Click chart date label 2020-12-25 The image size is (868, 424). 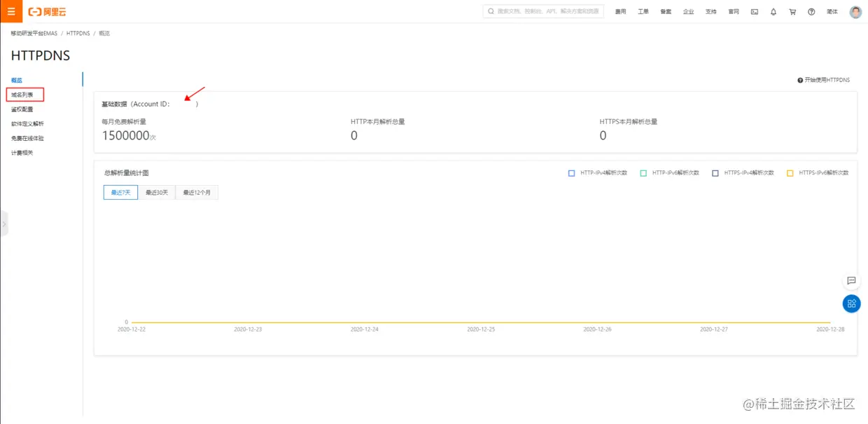pyautogui.click(x=481, y=329)
